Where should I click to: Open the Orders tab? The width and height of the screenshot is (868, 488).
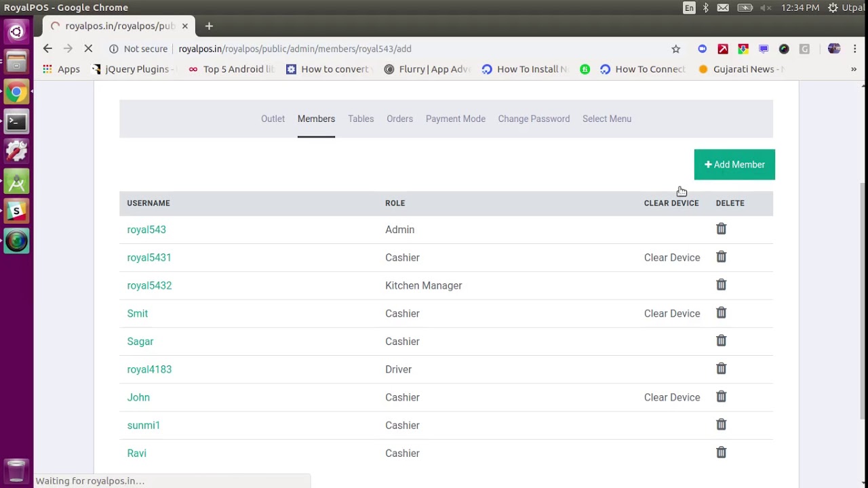pyautogui.click(x=399, y=119)
